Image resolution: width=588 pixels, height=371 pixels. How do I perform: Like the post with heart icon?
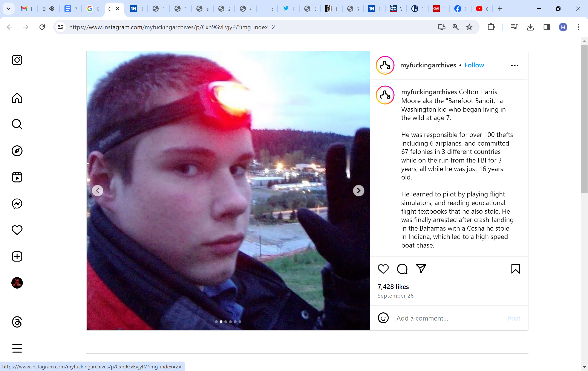click(x=383, y=269)
